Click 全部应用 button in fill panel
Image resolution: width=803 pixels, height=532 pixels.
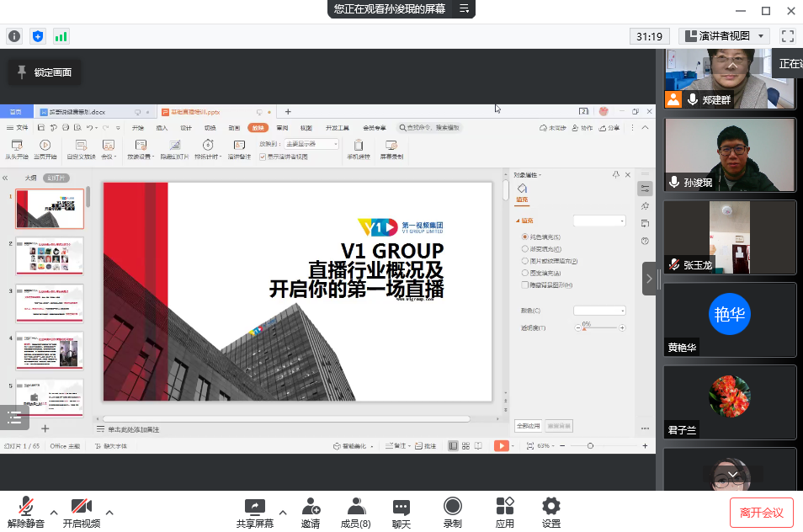[528, 425]
